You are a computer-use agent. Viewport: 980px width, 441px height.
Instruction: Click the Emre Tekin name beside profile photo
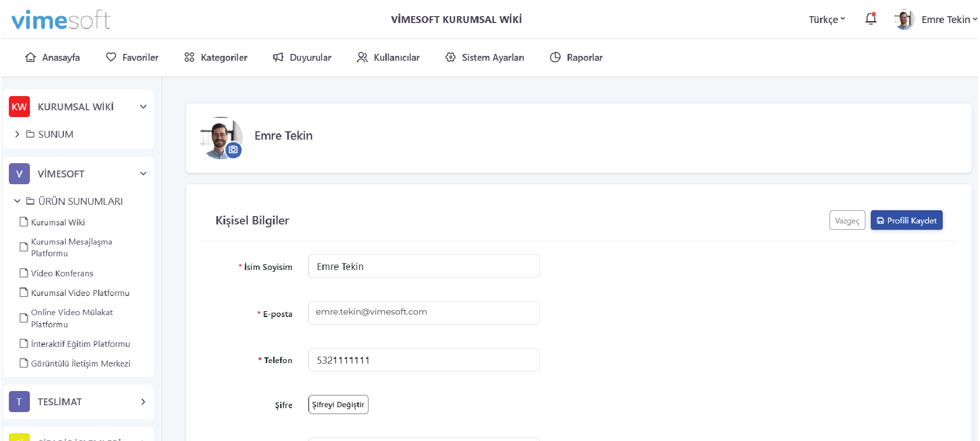pyautogui.click(x=283, y=136)
